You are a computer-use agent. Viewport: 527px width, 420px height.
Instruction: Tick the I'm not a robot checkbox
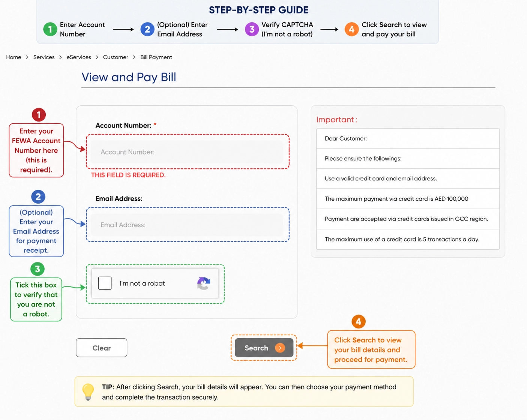click(105, 283)
